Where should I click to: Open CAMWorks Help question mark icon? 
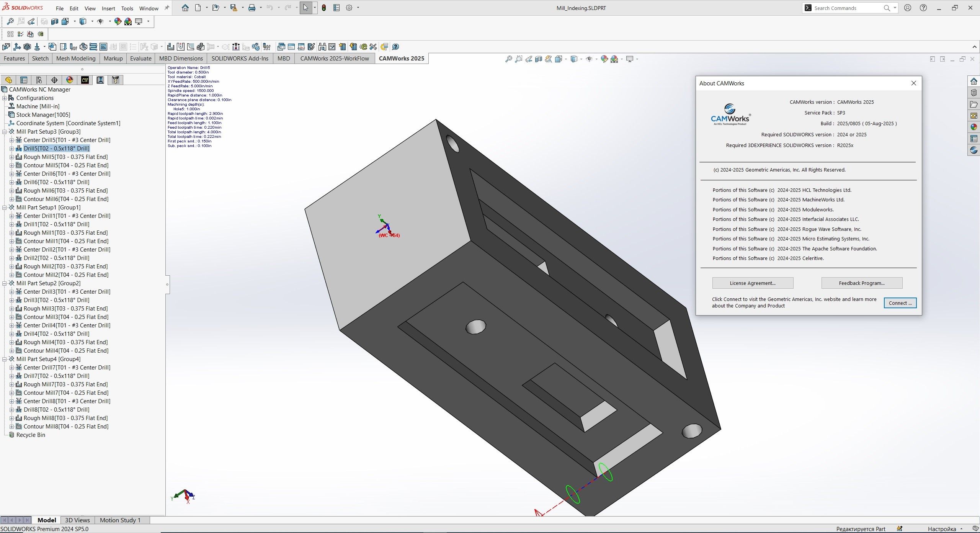(395, 47)
